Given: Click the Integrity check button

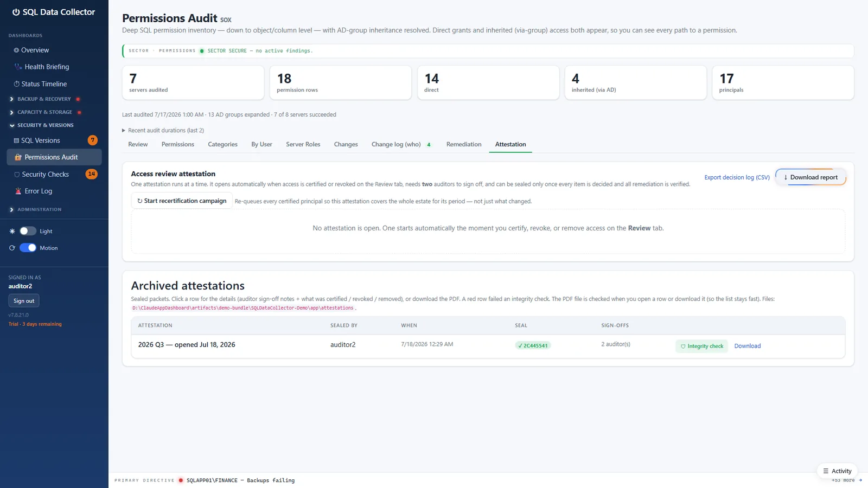Looking at the screenshot, I should coord(701,346).
